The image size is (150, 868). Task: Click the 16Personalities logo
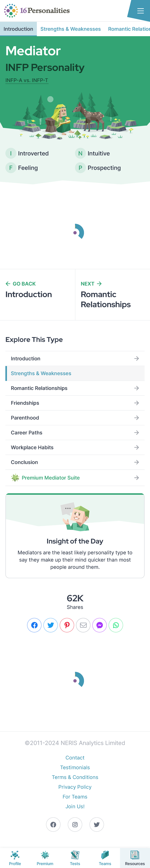click(37, 11)
